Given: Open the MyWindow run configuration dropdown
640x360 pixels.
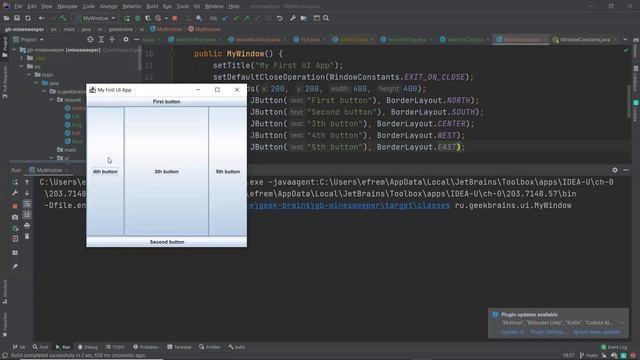Looking at the screenshot, I should point(96,18).
